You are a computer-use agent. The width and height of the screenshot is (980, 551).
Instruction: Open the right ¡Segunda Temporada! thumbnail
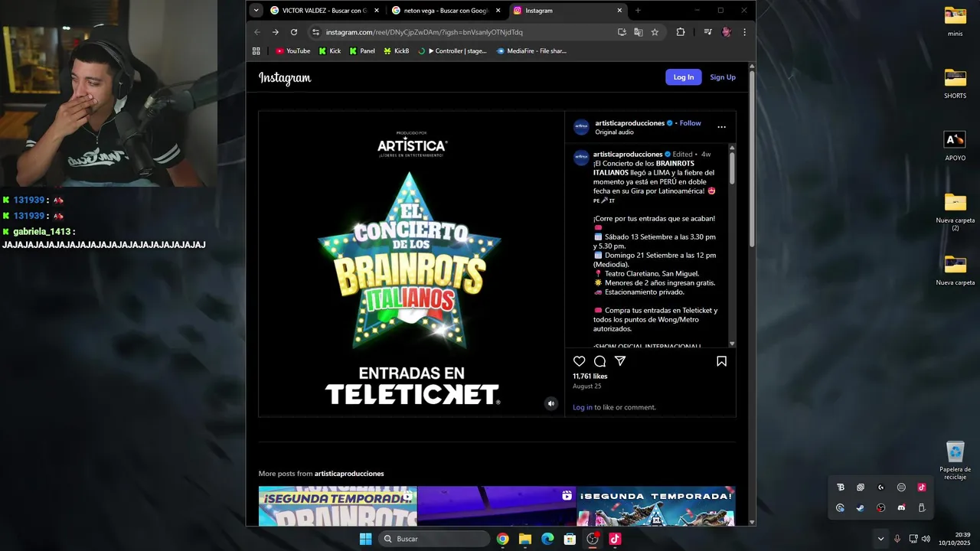click(656, 506)
